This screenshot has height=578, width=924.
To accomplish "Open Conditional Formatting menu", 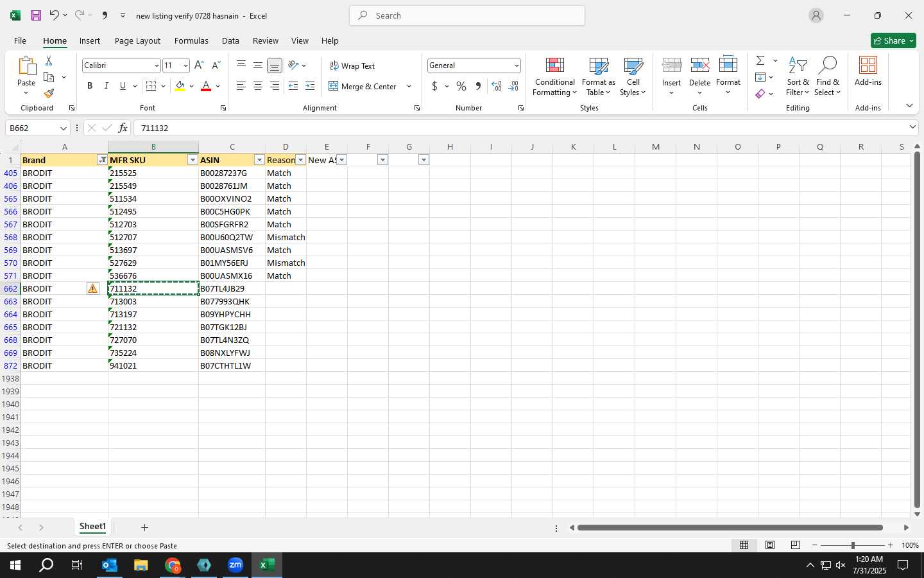I will click(x=555, y=77).
